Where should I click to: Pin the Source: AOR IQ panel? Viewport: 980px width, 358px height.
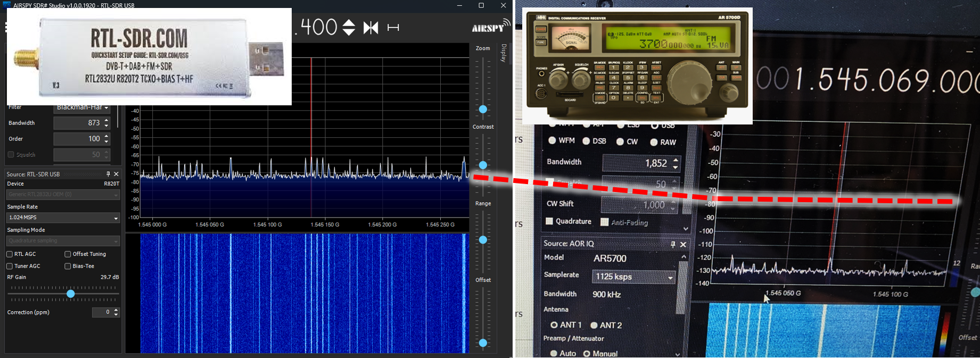(x=673, y=244)
